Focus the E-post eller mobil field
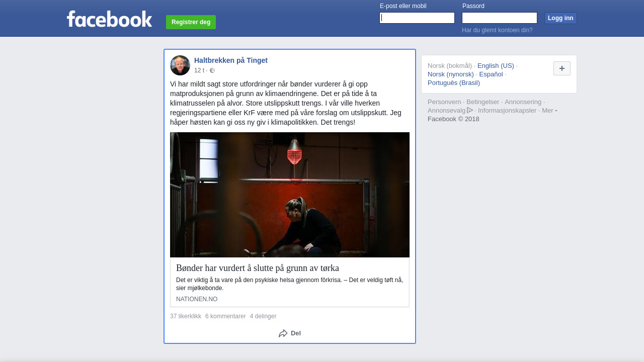644x362 pixels. (417, 18)
